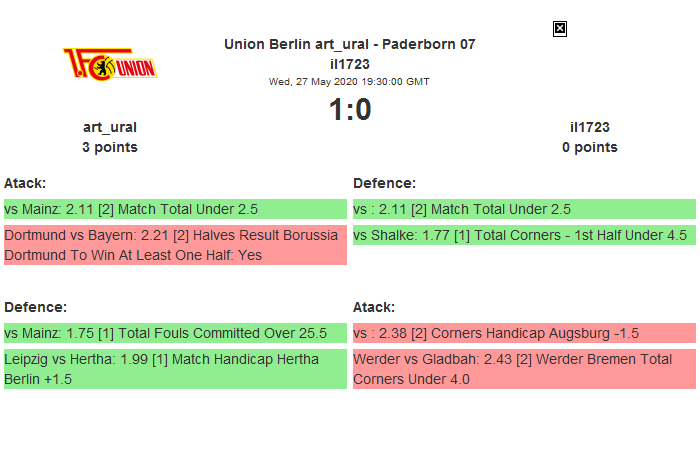Image resolution: width=700 pixels, height=460 pixels.
Task: Click the broken image icon at top right
Action: coord(560,29)
